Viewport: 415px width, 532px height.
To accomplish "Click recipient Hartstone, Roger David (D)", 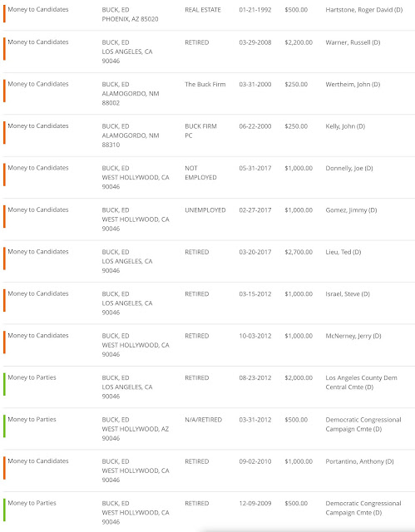I will coord(363,10).
